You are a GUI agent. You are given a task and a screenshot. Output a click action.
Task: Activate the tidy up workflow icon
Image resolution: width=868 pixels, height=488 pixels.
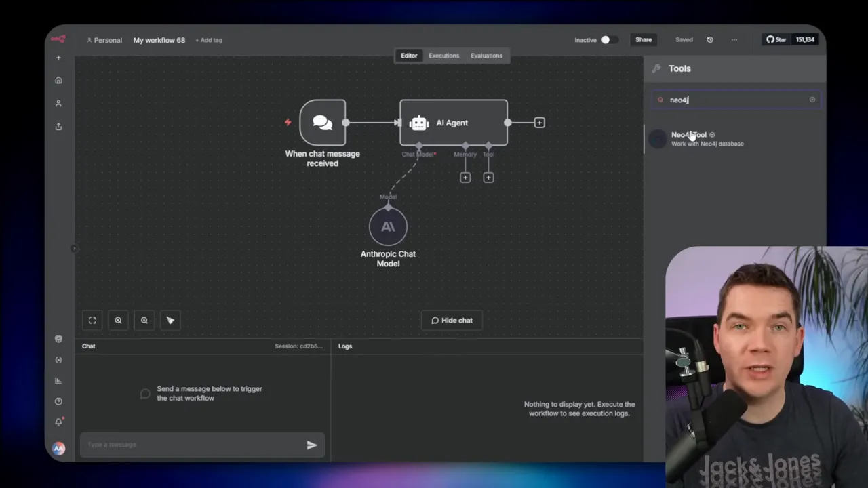click(170, 320)
